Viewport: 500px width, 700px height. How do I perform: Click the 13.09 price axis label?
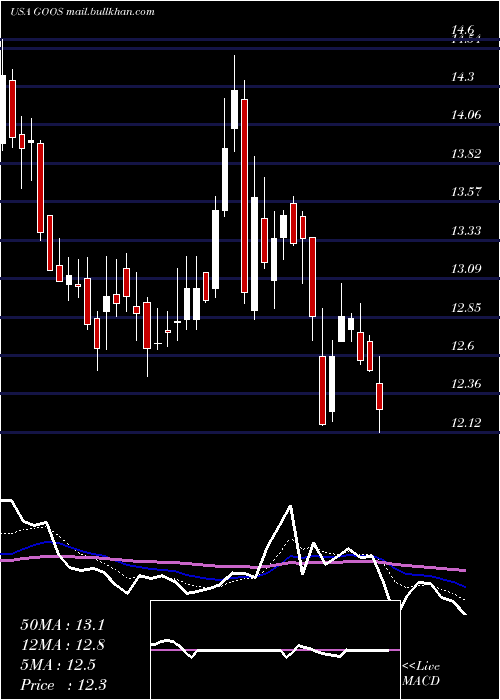tap(466, 269)
